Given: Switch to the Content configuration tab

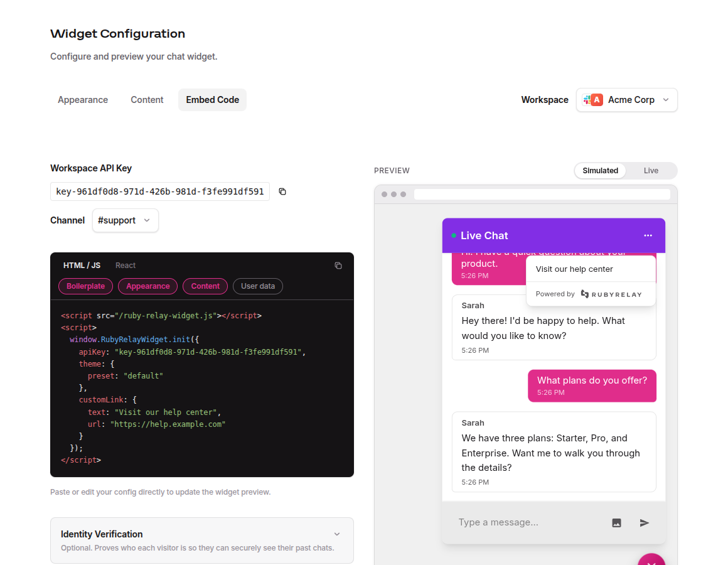Looking at the screenshot, I should (147, 100).
